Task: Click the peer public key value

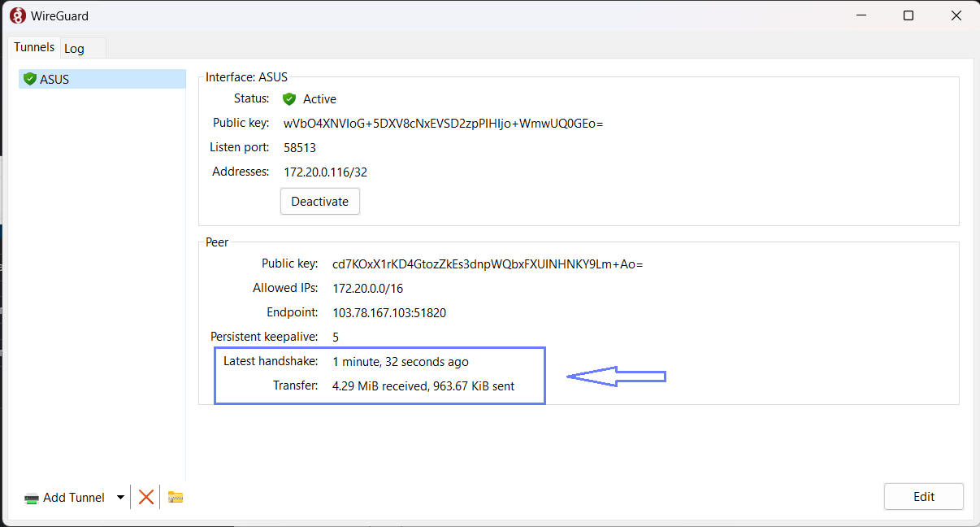Action: coord(488,264)
